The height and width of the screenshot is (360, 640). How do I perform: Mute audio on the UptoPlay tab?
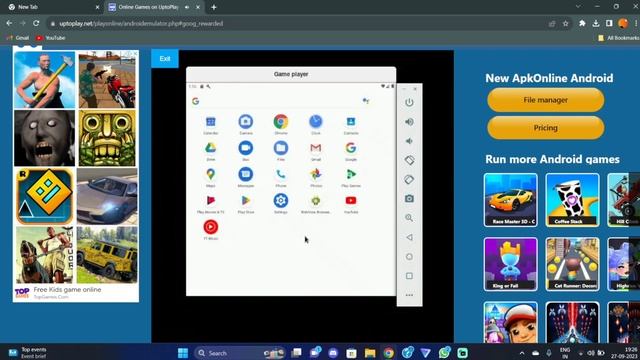click(187, 7)
